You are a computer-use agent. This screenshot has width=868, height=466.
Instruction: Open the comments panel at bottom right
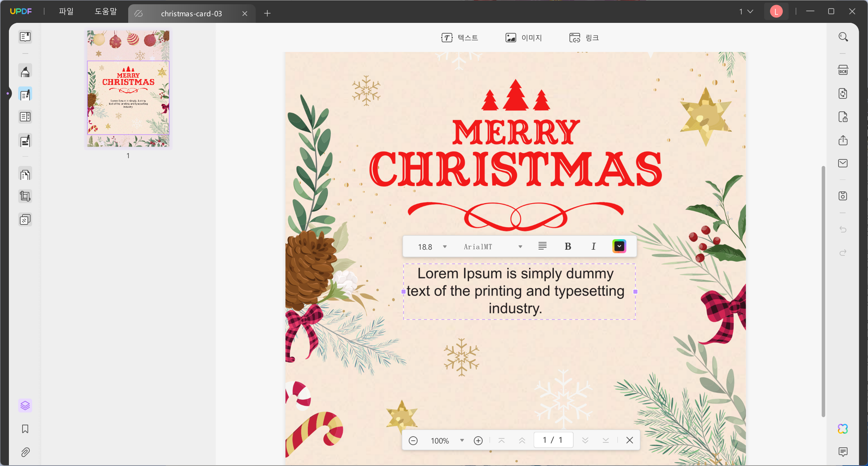pos(843,452)
